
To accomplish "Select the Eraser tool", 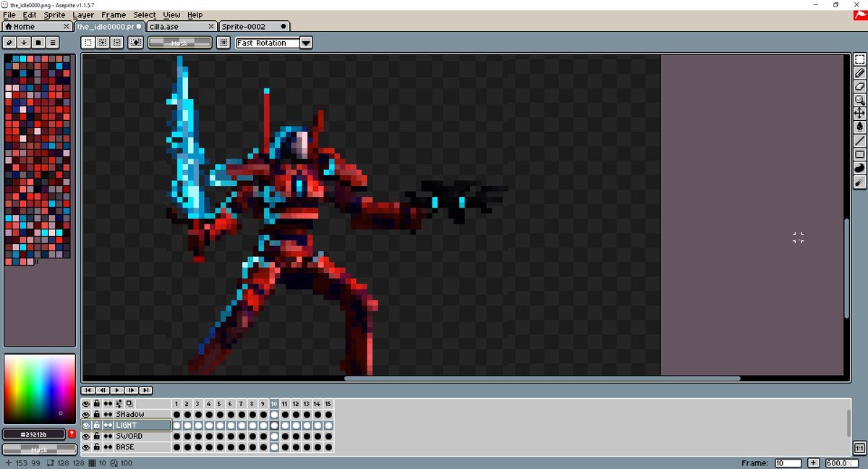I will [859, 86].
